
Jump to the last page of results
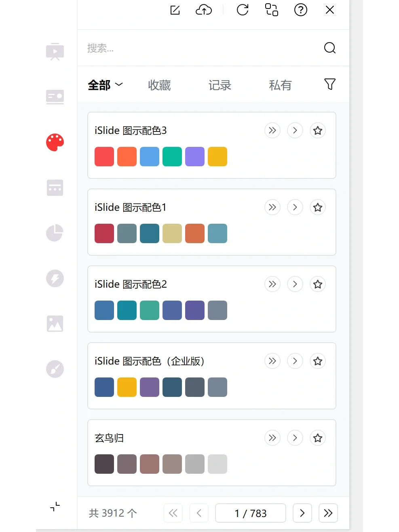[328, 513]
